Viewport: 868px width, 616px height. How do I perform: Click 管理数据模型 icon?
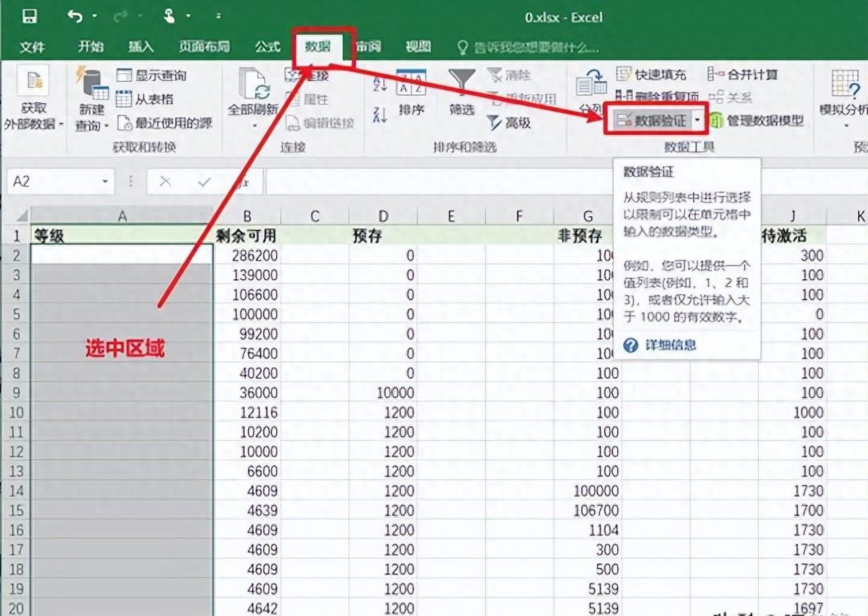point(717,121)
